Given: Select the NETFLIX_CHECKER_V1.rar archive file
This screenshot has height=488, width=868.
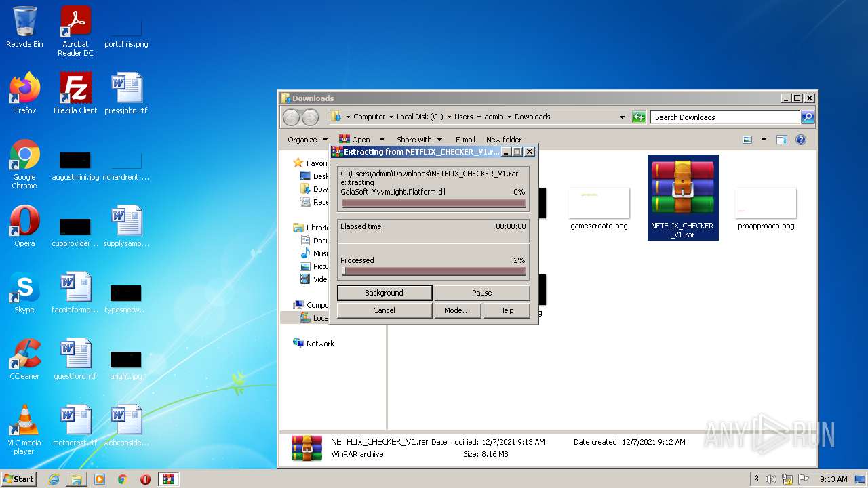Looking at the screenshot, I should [x=683, y=197].
